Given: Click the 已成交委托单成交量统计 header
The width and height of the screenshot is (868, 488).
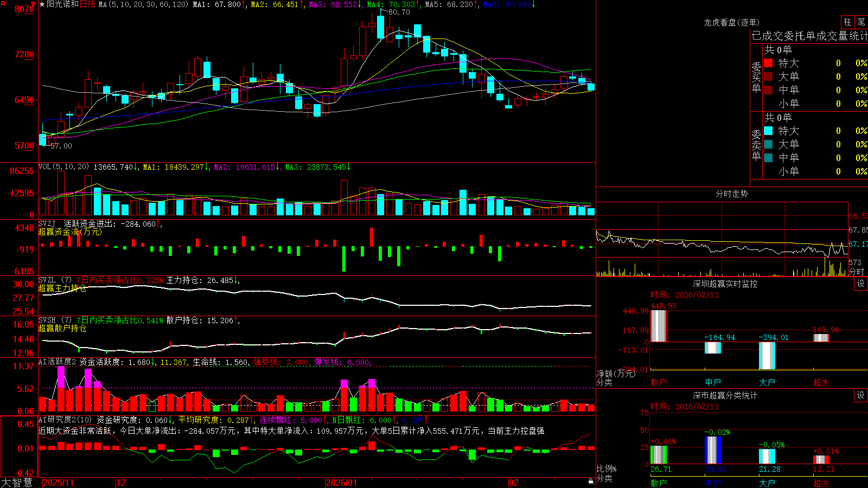Looking at the screenshot, I should 809,36.
